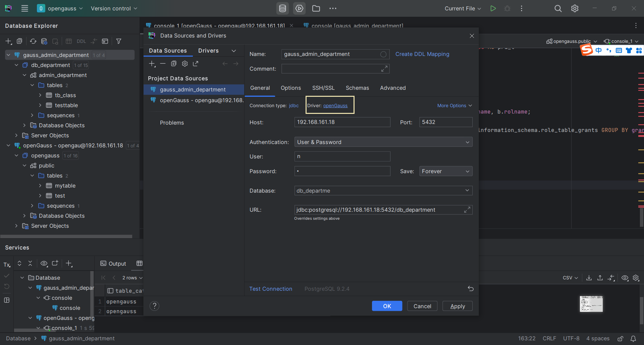The height and width of the screenshot is (345, 644).
Task: Click the Database tool window icon
Action: pos(282,8)
